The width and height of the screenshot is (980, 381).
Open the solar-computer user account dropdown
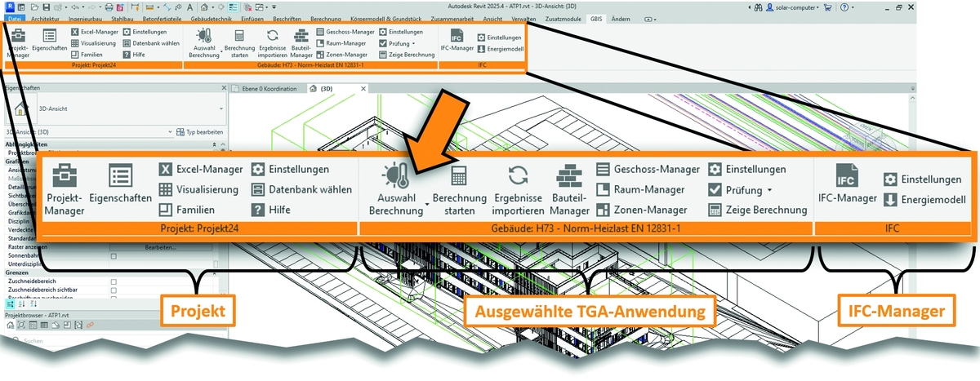point(826,7)
